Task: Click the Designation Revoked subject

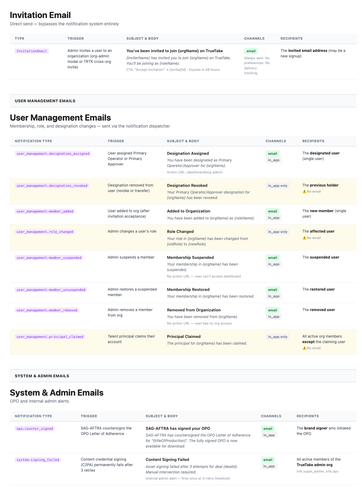Action: pyautogui.click(x=187, y=185)
